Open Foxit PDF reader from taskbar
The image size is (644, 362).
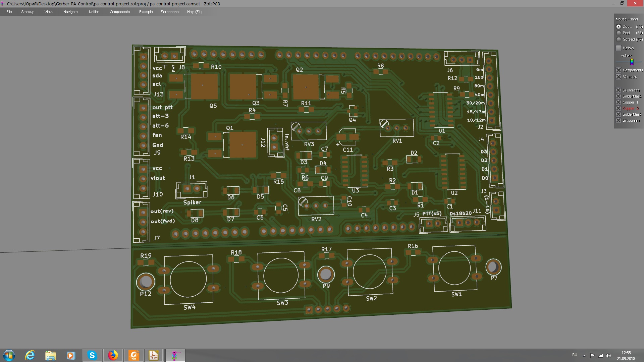[133, 355]
